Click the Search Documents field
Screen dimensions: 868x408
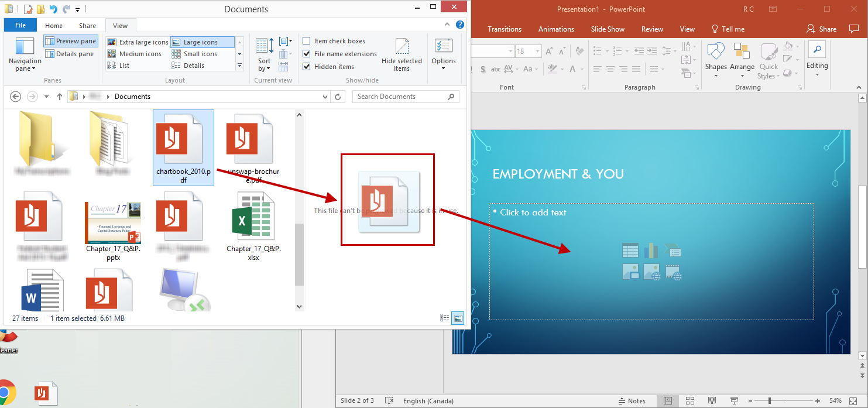point(406,97)
